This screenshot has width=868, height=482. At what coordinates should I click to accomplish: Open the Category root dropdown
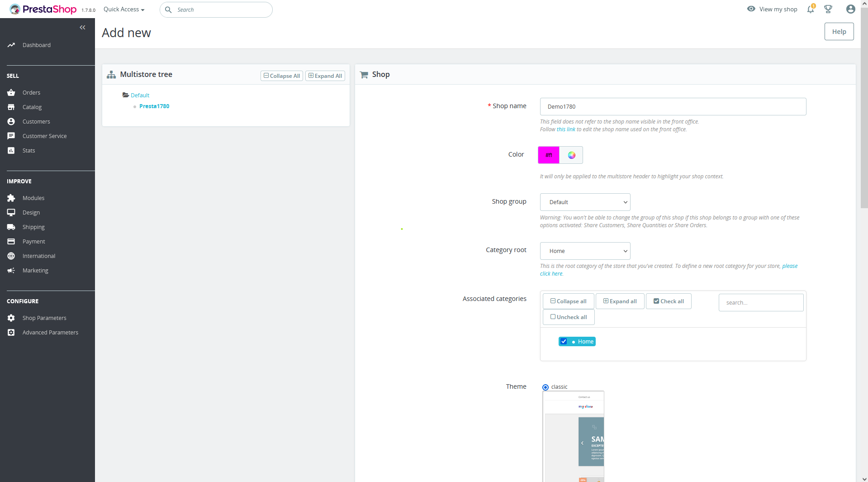[584, 251]
